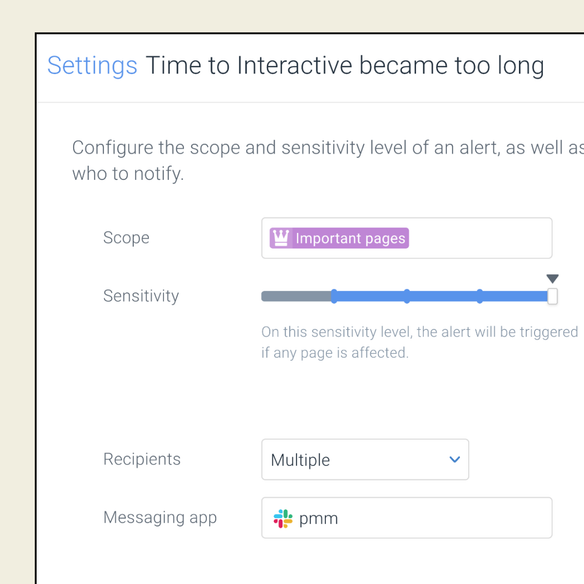Image resolution: width=584 pixels, height=584 pixels.
Task: Open the Settings breadcrumb link
Action: pyautogui.click(x=92, y=66)
